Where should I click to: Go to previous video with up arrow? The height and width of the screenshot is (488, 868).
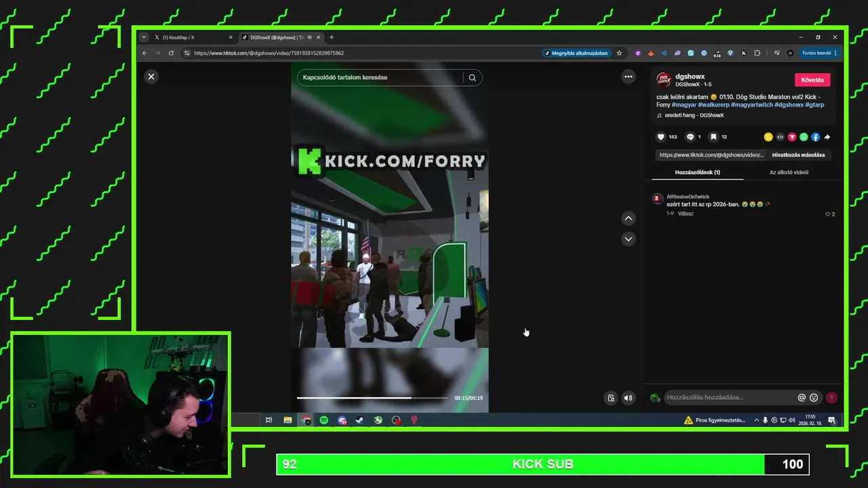coord(629,218)
